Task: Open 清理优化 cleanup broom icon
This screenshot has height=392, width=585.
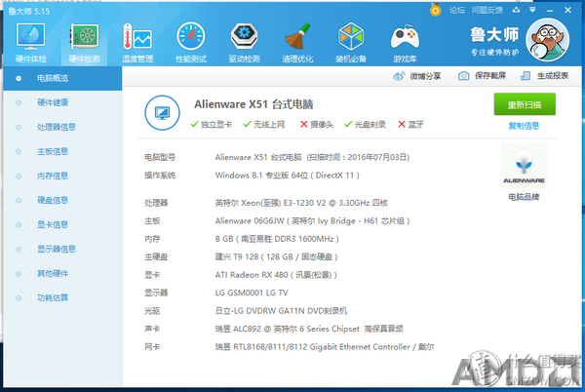Action: click(297, 43)
